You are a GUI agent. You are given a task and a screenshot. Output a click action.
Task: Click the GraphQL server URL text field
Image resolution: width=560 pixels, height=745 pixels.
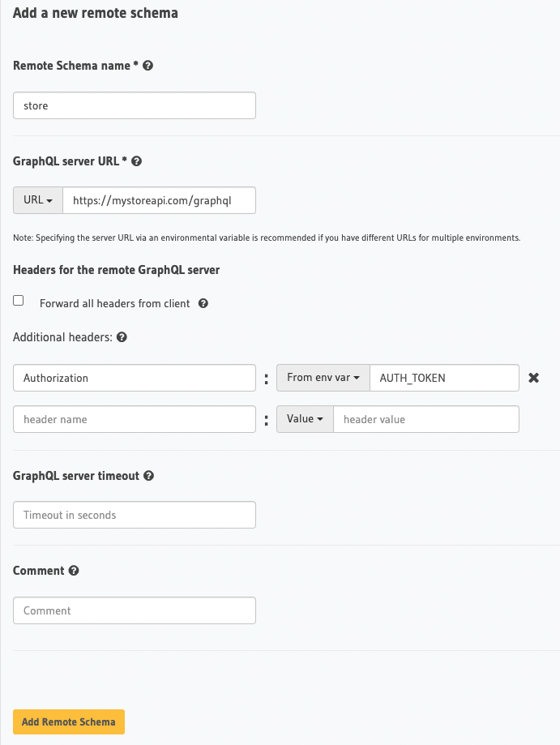click(159, 200)
